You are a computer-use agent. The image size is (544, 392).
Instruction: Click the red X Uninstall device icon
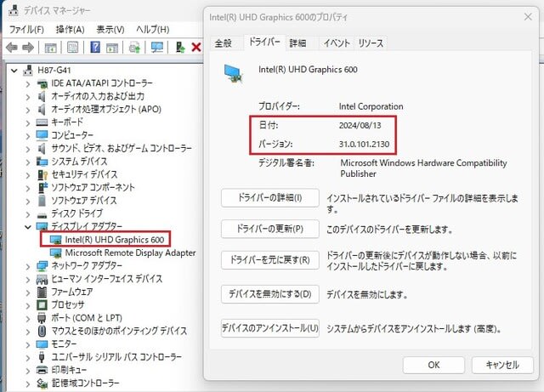tap(196, 47)
